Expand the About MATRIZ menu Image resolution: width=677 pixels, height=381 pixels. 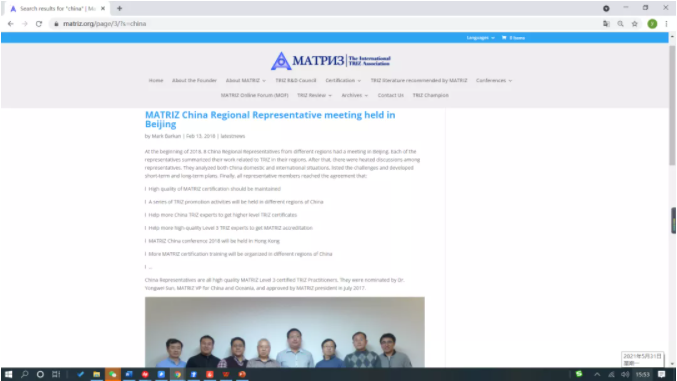coord(246,80)
